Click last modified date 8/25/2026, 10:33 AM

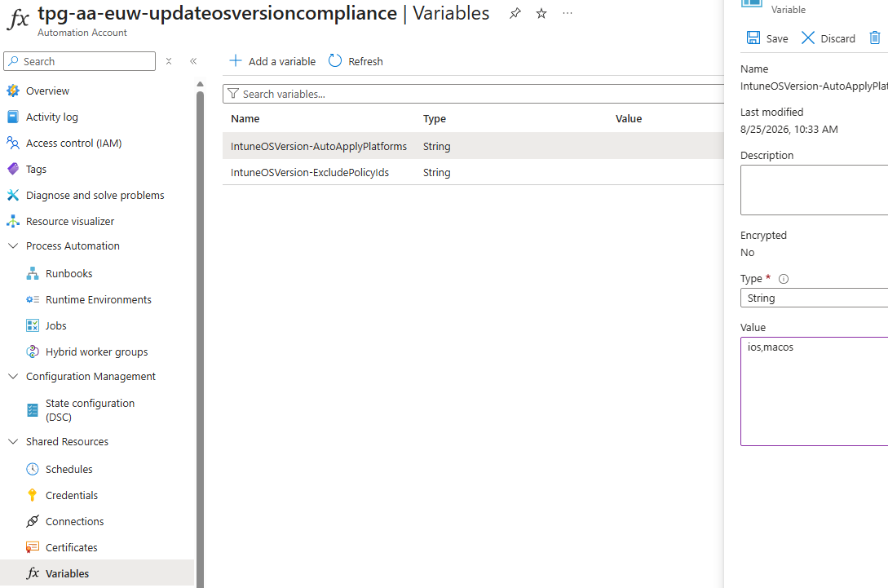pyautogui.click(x=789, y=129)
